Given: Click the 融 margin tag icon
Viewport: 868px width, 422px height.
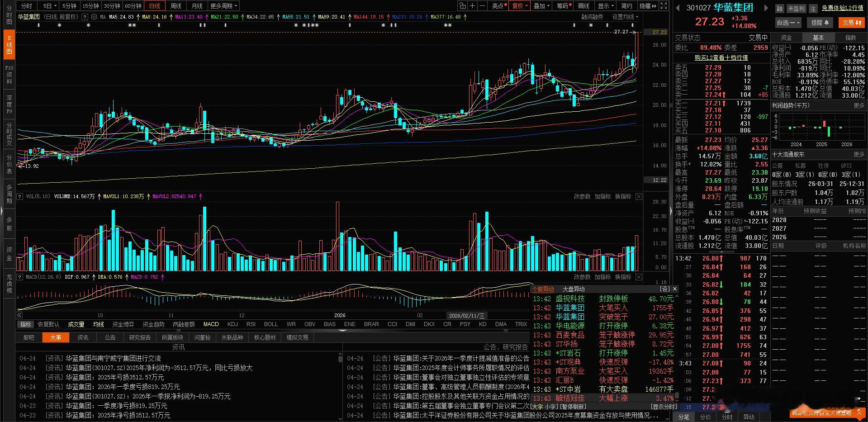Looking at the screenshot, I should 779,8.
